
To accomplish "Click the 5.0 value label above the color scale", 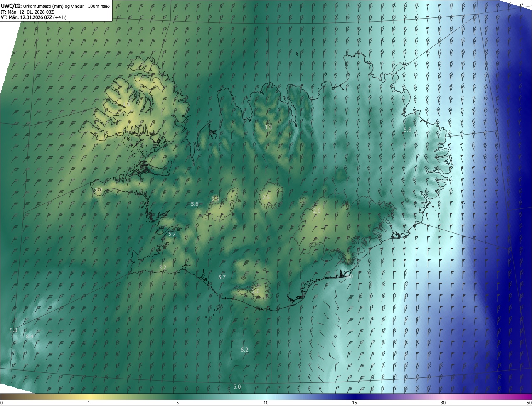I will (x=237, y=387).
